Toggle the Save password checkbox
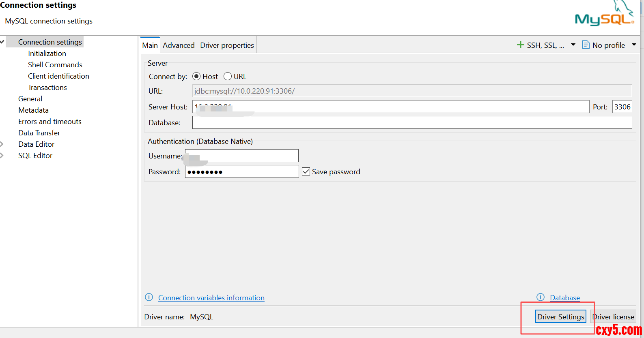The height and width of the screenshot is (338, 644). [x=306, y=171]
